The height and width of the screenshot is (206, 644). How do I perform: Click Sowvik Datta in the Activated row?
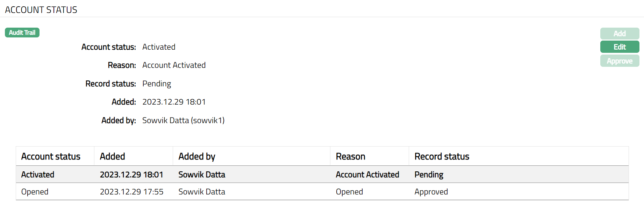pos(202,175)
